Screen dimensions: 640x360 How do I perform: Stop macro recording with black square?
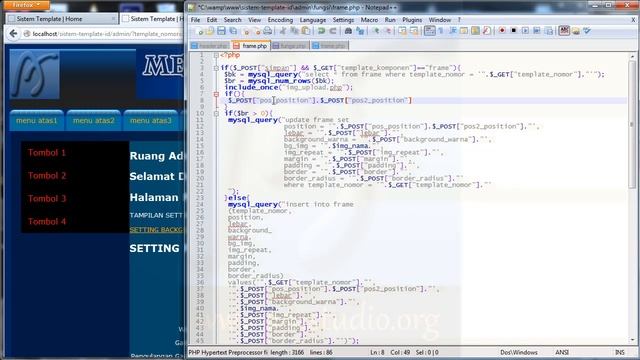513,31
